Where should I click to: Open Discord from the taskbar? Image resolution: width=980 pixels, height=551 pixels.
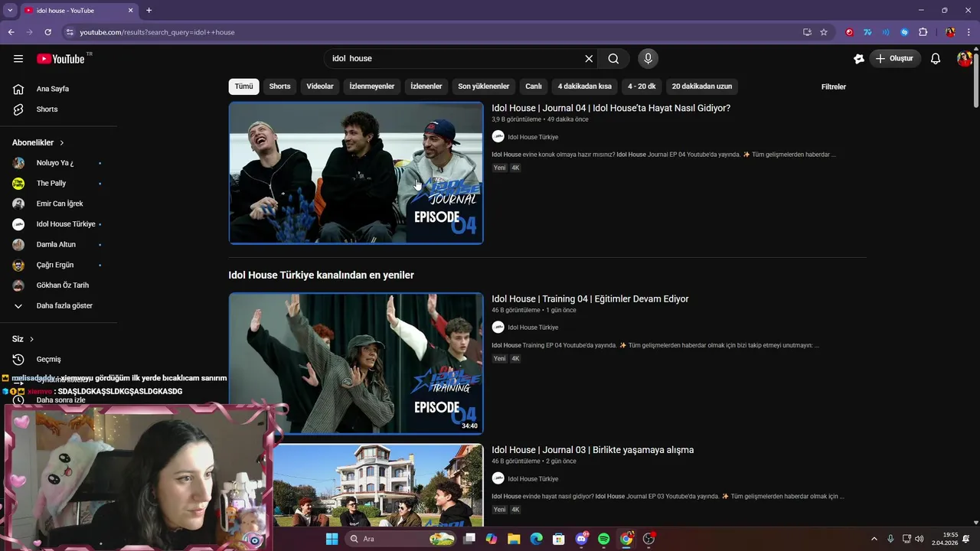tap(581, 539)
